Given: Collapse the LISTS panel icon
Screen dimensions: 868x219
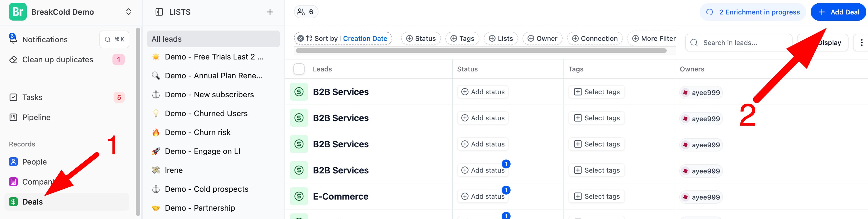Looking at the screenshot, I should point(159,12).
